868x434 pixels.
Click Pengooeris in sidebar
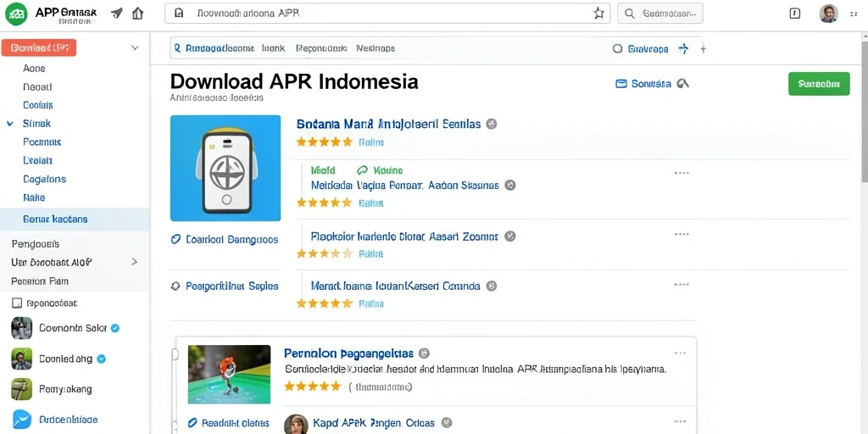36,244
